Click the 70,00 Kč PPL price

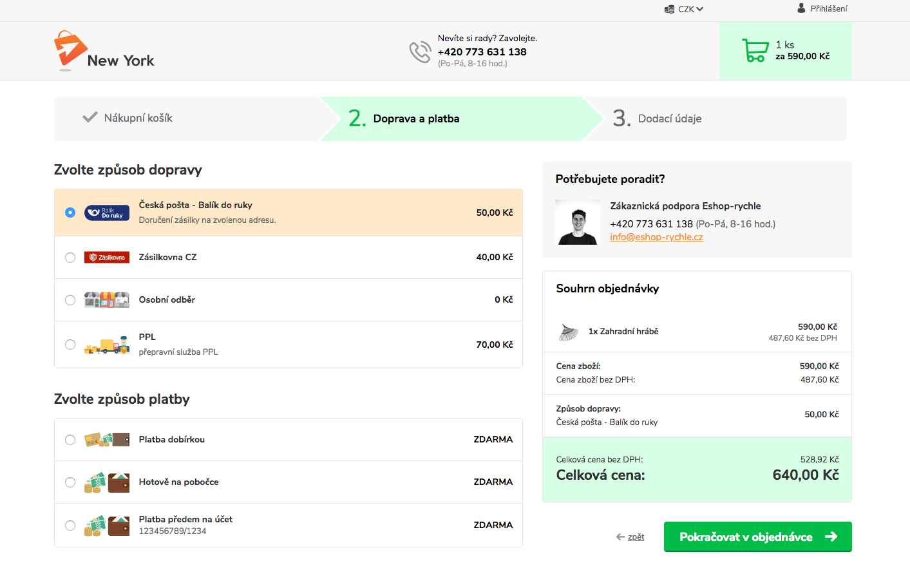(x=495, y=345)
